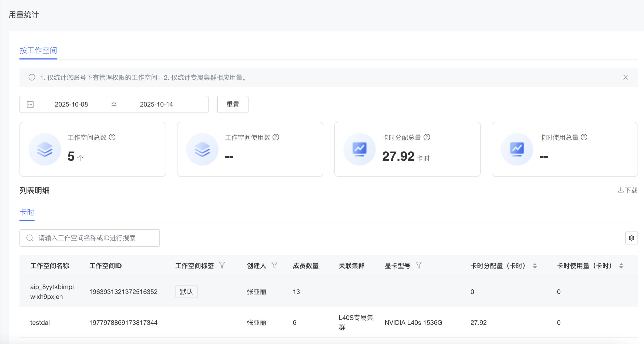Click help icon beside 卡时使用总量

point(584,137)
